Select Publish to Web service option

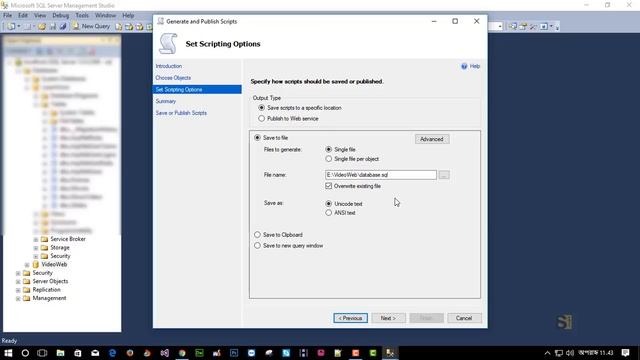(x=262, y=118)
